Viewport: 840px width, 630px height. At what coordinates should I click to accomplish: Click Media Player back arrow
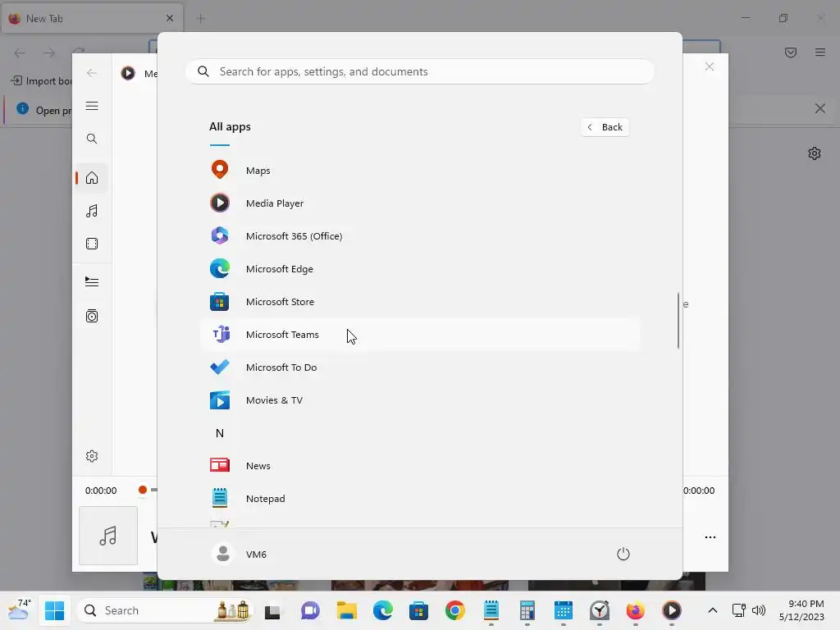coord(92,73)
